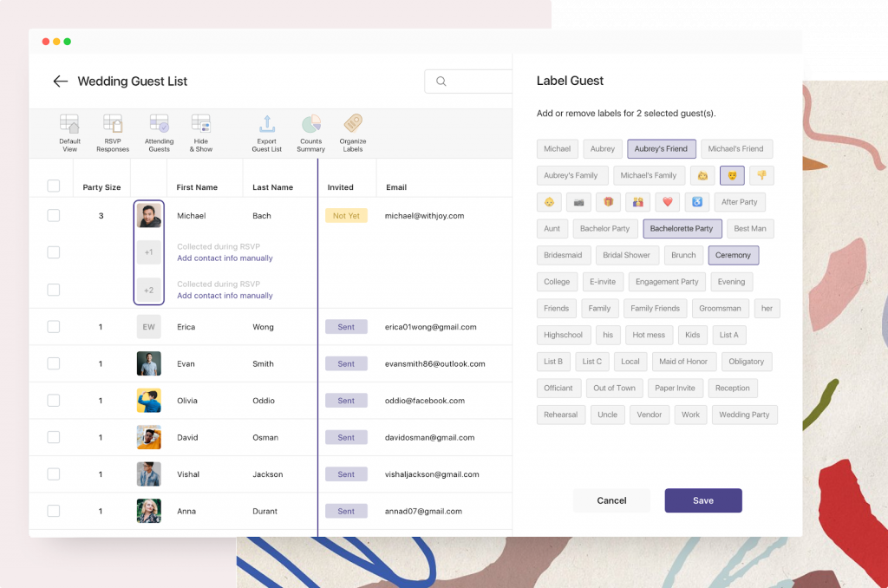Click Add contact info manually for +1 guest
888x588 pixels.
(x=225, y=258)
